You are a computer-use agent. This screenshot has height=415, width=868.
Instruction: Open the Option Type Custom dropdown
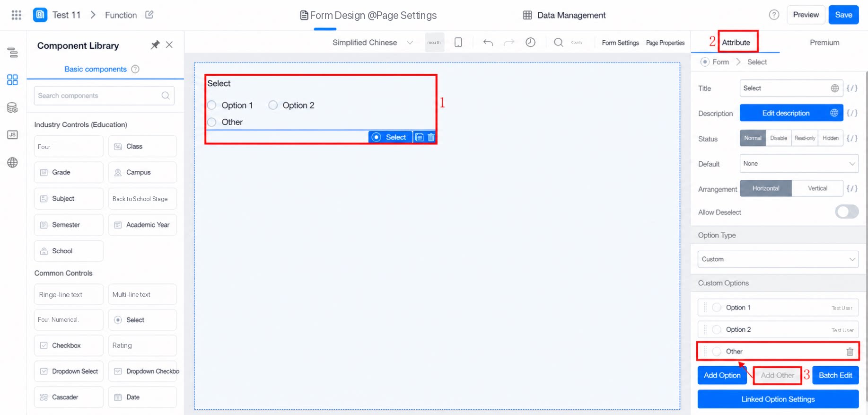coord(778,259)
